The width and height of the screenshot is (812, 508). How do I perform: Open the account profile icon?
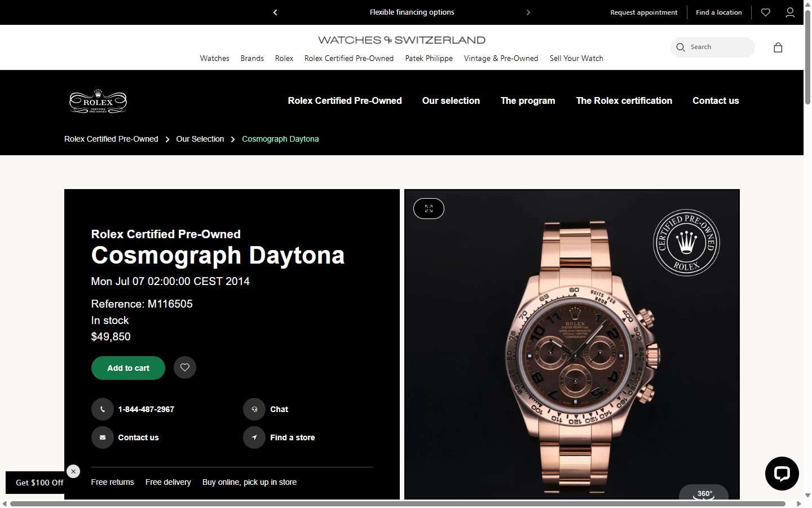click(790, 12)
